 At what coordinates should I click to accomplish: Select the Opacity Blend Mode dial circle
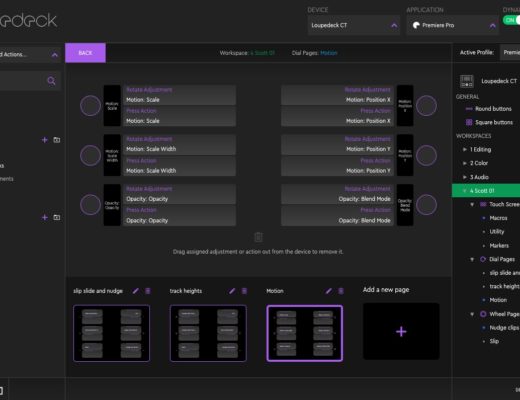(x=426, y=205)
